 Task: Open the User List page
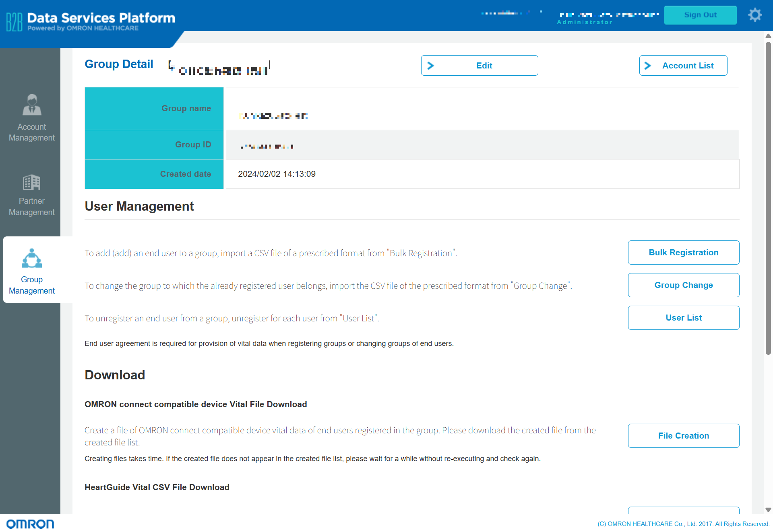683,318
